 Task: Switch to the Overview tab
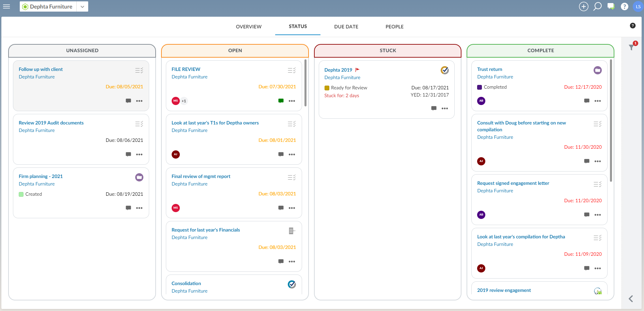click(249, 27)
